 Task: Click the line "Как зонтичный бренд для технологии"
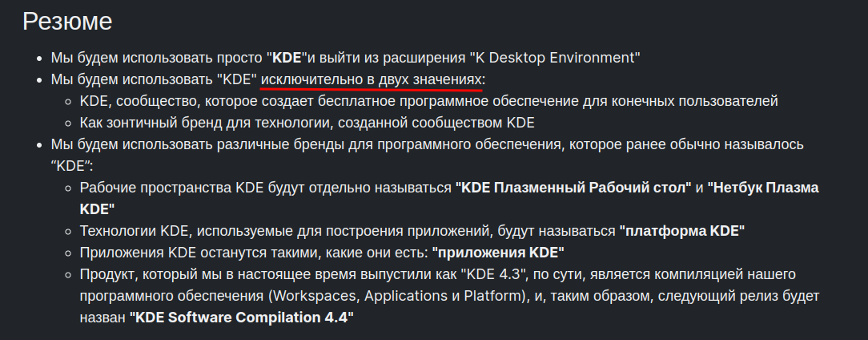point(307,123)
